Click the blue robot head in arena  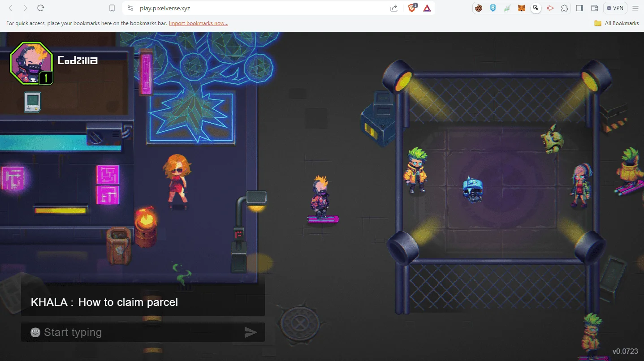tap(473, 189)
